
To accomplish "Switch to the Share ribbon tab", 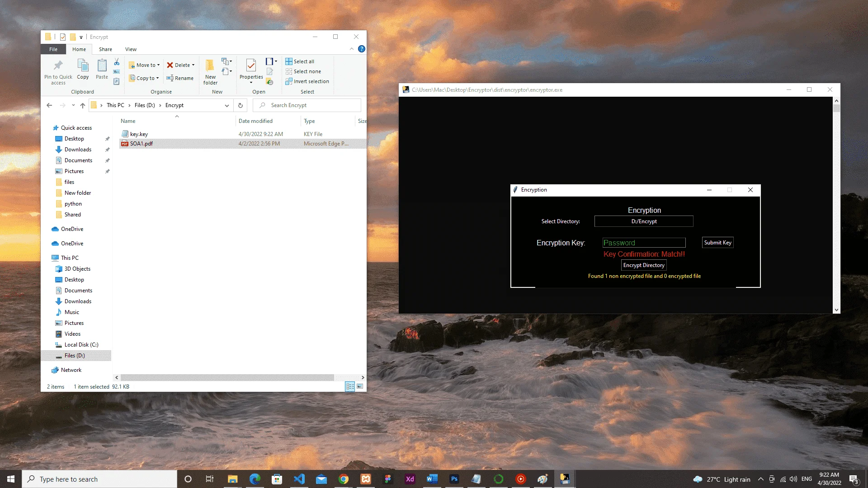I will (x=105, y=49).
